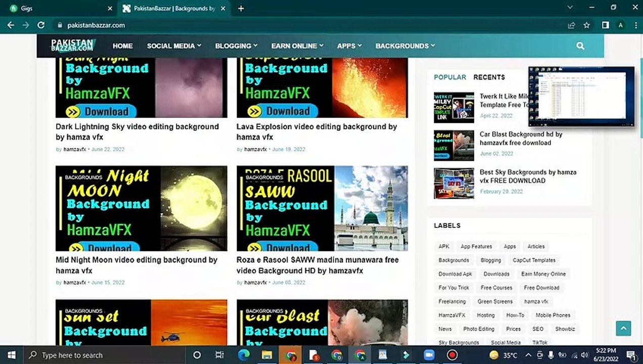Click the site search magnifier icon
This screenshot has height=364, width=643.
click(580, 45)
